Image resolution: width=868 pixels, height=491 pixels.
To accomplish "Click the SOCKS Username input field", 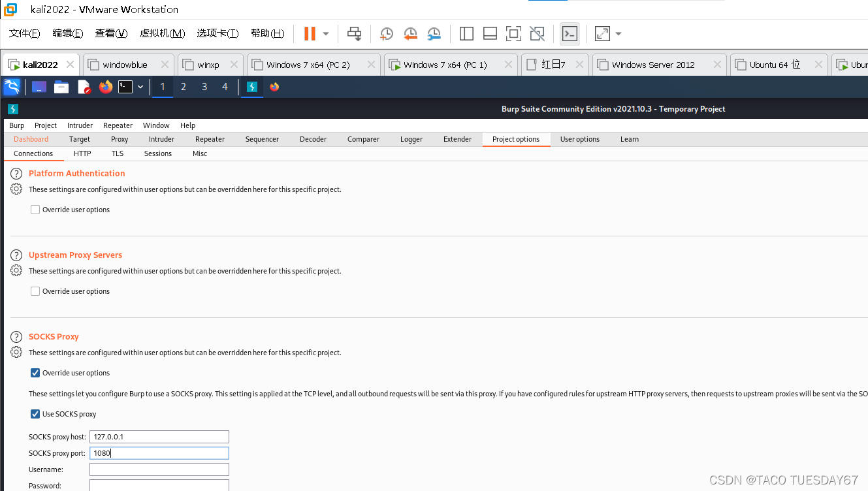I will (159, 469).
